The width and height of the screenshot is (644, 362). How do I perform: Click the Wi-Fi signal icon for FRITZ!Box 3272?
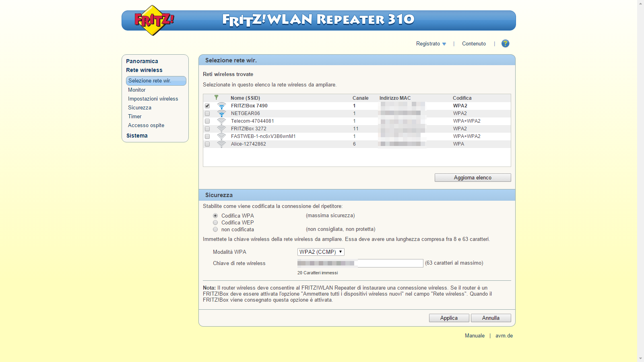pos(221,129)
